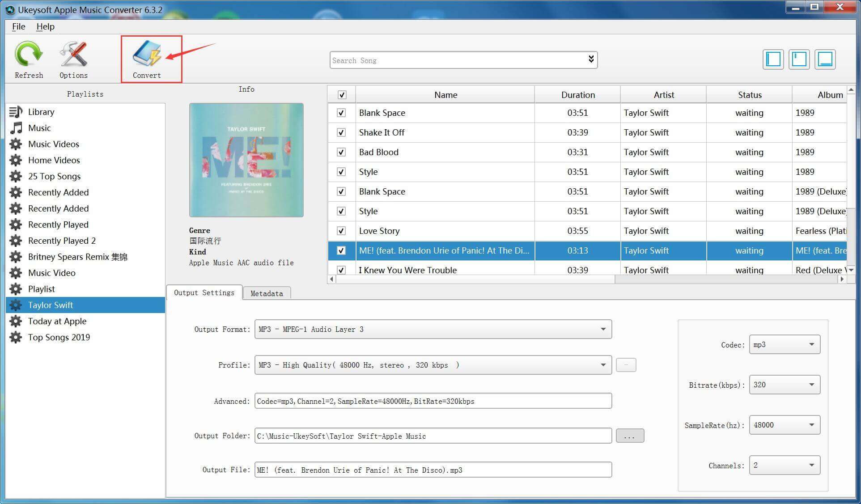Screen dimensions: 861x504
Task: Toggle checkbox for Love Story song
Action: coord(341,230)
